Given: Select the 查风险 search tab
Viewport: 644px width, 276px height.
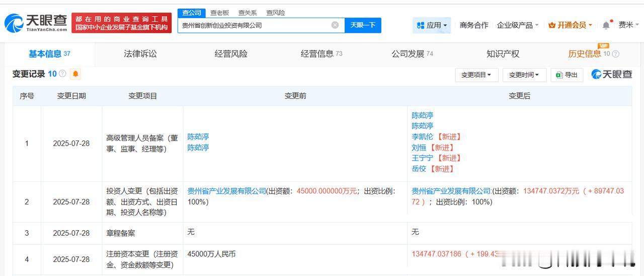Looking at the screenshot, I should tap(275, 13).
